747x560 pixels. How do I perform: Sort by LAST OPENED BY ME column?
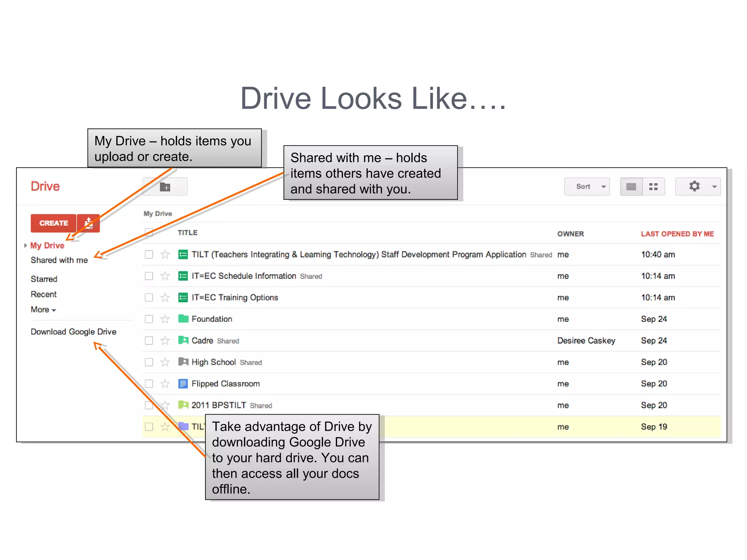tap(677, 234)
